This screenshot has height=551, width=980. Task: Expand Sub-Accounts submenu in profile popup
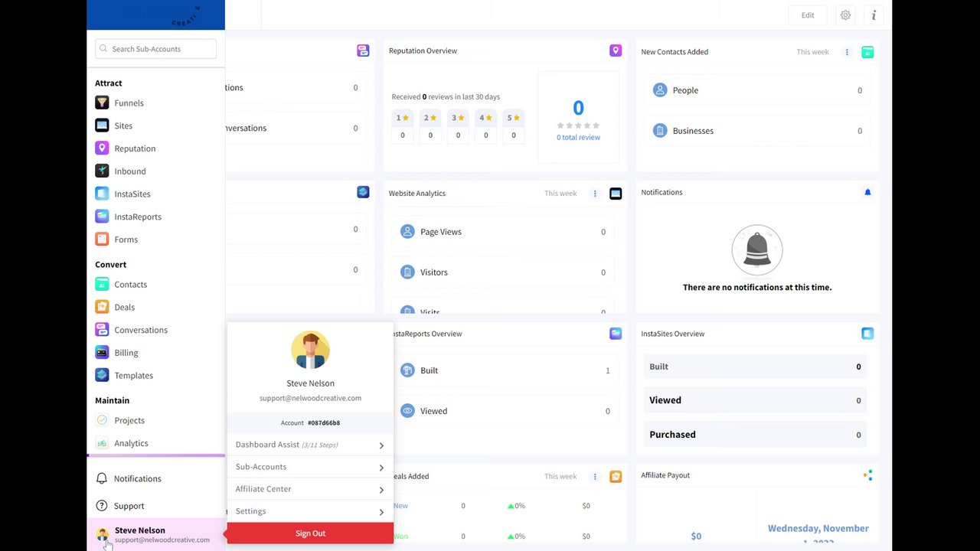click(310, 467)
